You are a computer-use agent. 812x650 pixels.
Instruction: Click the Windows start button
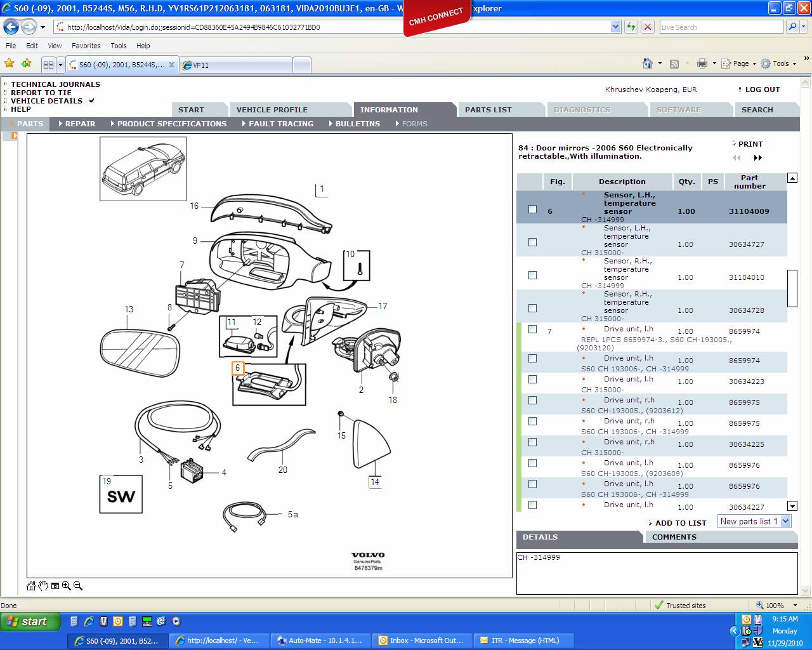point(30,621)
